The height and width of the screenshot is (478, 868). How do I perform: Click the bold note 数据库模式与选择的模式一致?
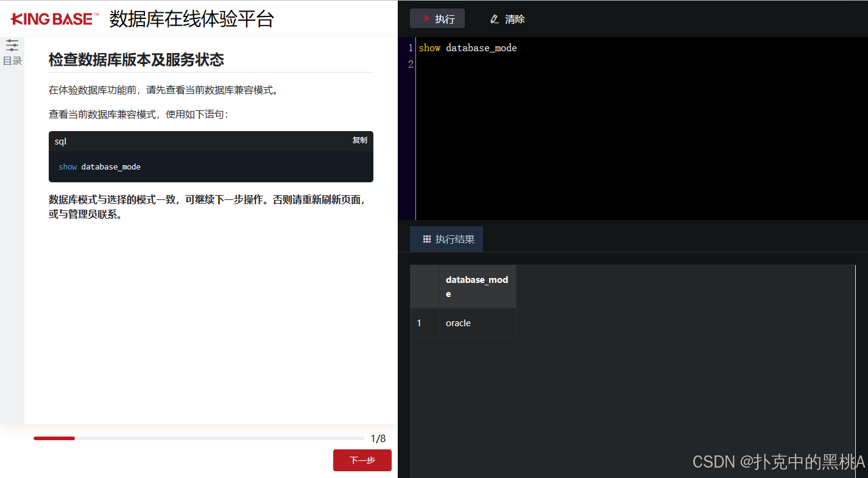(207, 207)
